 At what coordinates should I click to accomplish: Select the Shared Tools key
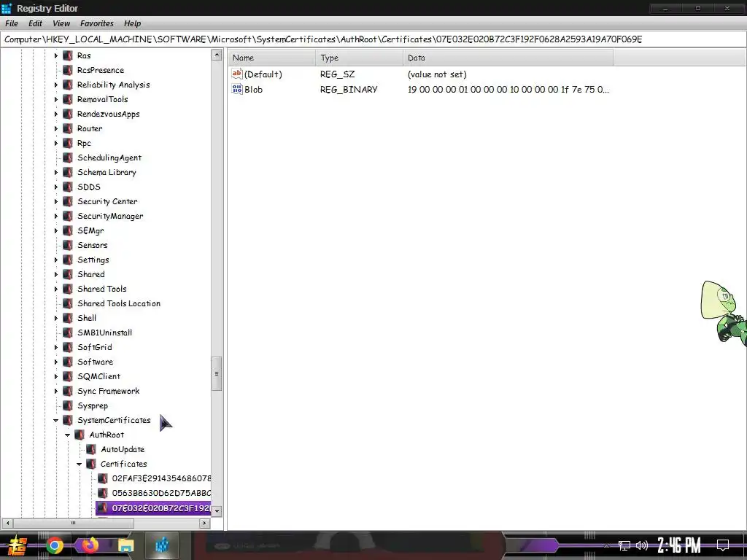(x=102, y=289)
